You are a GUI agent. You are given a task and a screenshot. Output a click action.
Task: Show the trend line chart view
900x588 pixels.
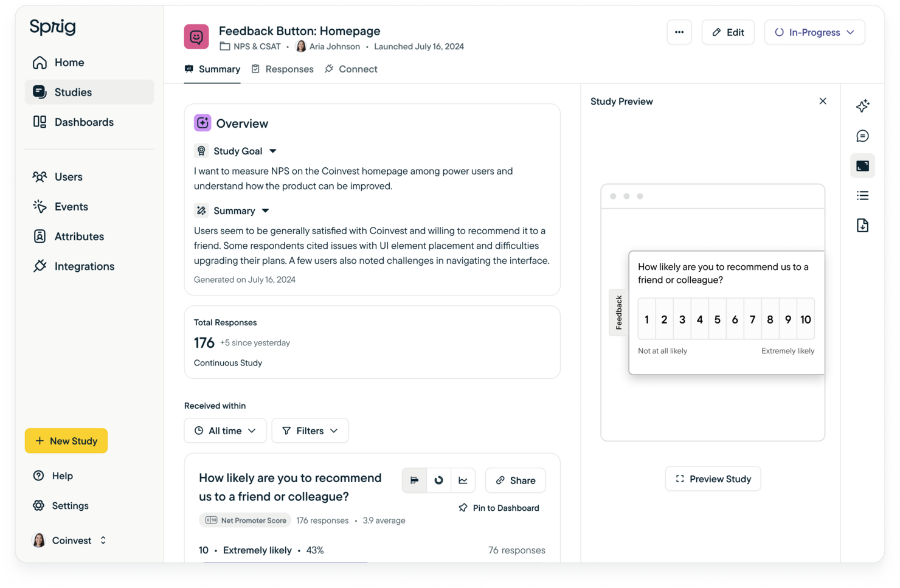[463, 480]
